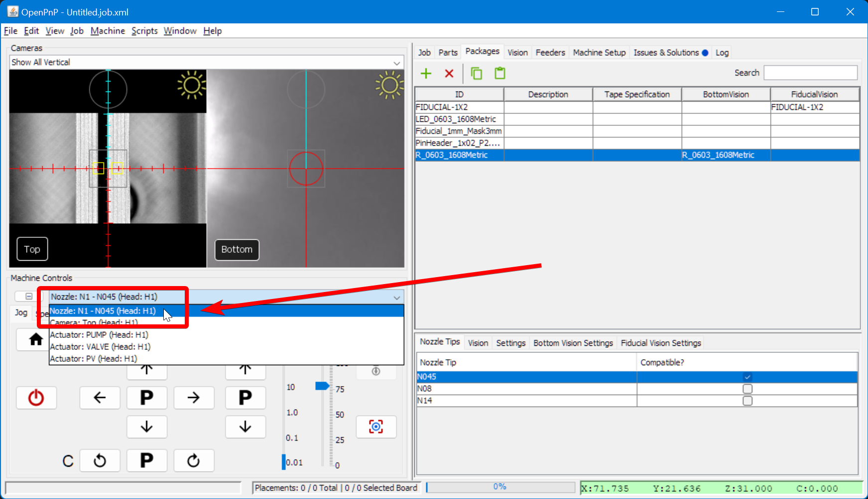Home the machine using the house icon

(x=35, y=339)
